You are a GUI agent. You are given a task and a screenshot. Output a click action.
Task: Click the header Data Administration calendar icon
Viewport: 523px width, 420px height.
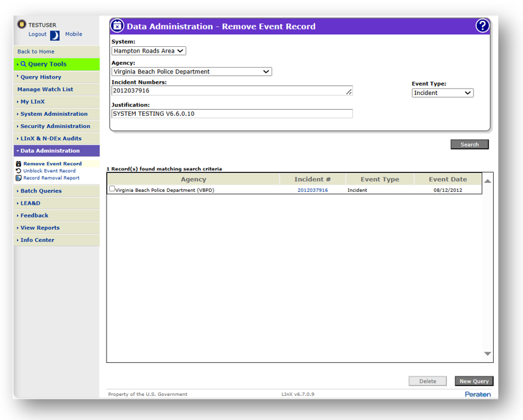pyautogui.click(x=117, y=26)
